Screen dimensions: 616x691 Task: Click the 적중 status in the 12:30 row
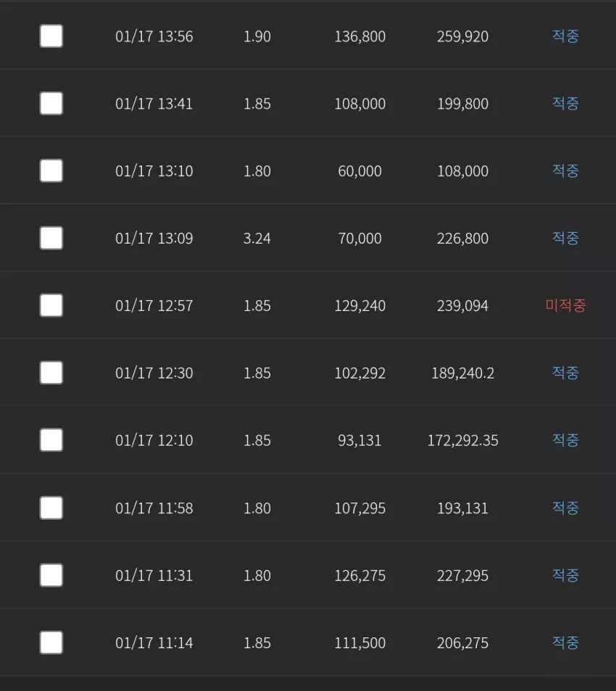(x=565, y=373)
